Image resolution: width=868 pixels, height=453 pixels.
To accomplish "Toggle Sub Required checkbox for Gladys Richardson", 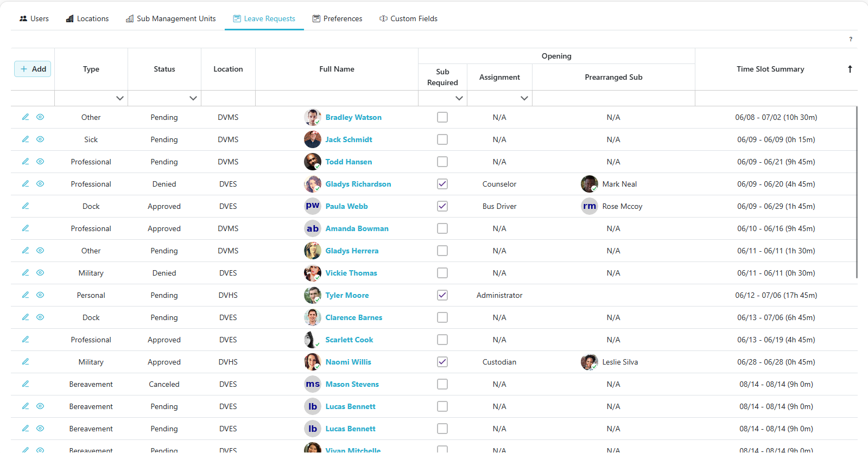I will click(442, 184).
